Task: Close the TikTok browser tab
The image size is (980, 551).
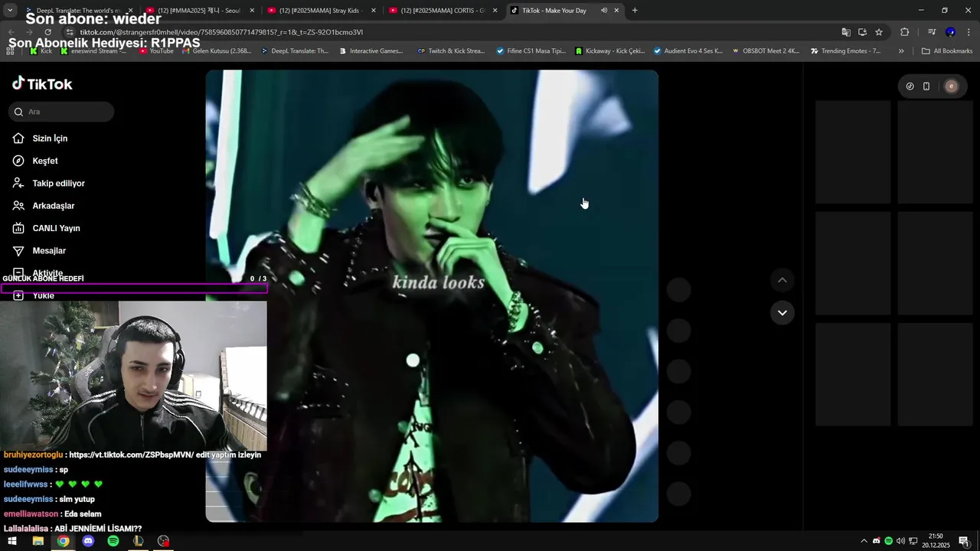Action: tap(616, 11)
